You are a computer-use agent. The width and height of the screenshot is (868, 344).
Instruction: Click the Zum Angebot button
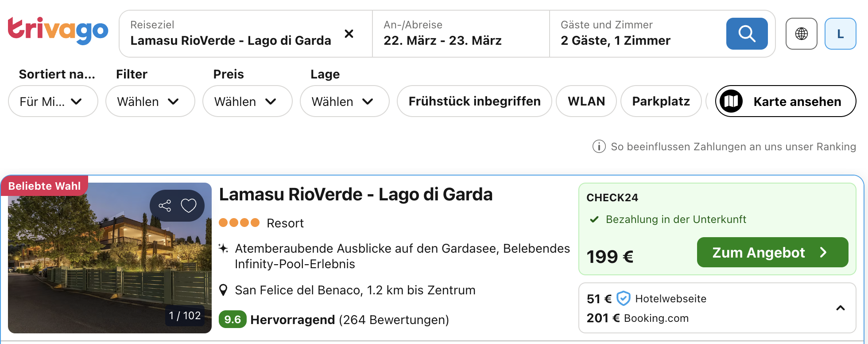click(772, 253)
